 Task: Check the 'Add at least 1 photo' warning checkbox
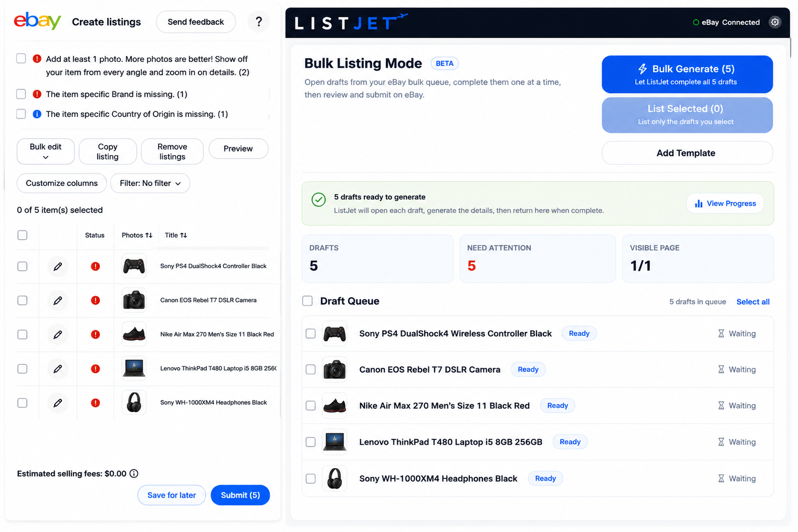[x=21, y=58]
